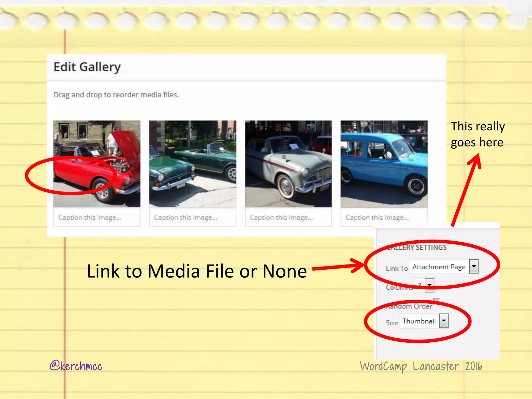Click the WordCamp Lancaster 2016 text
The height and width of the screenshot is (399, 532).
(421, 366)
